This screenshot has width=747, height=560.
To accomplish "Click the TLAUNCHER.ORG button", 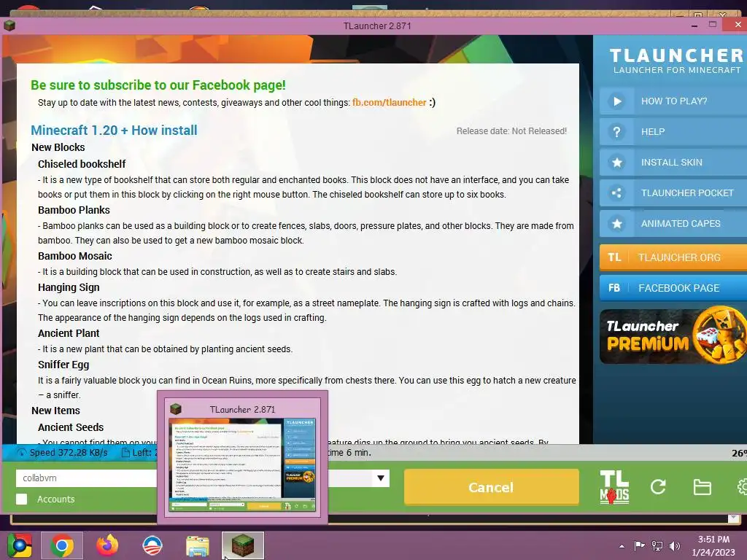I will (x=673, y=257).
